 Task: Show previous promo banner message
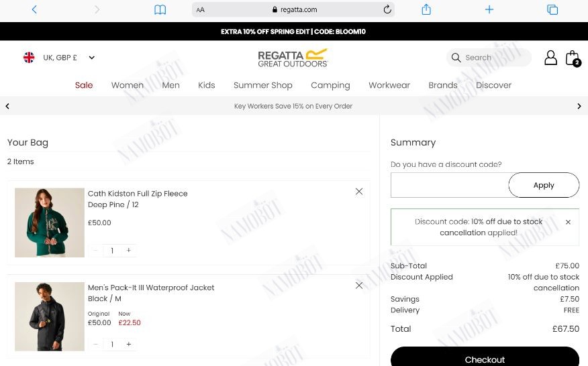[7, 106]
